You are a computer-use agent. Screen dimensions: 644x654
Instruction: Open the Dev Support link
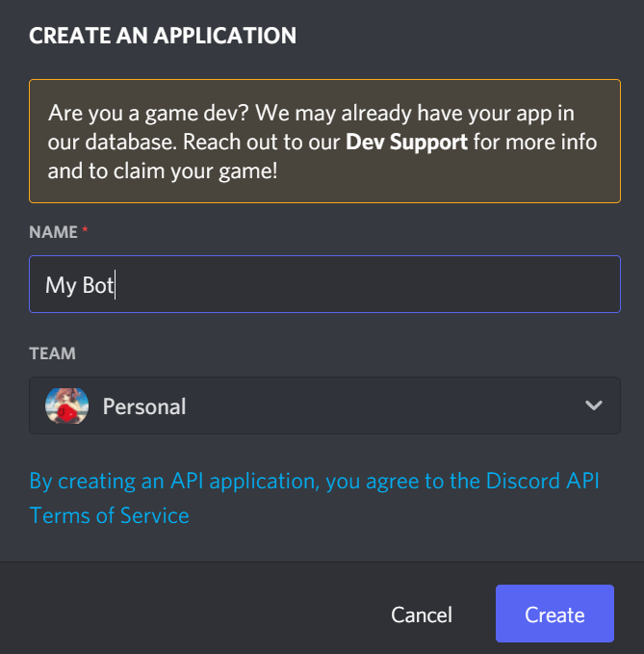tap(406, 142)
